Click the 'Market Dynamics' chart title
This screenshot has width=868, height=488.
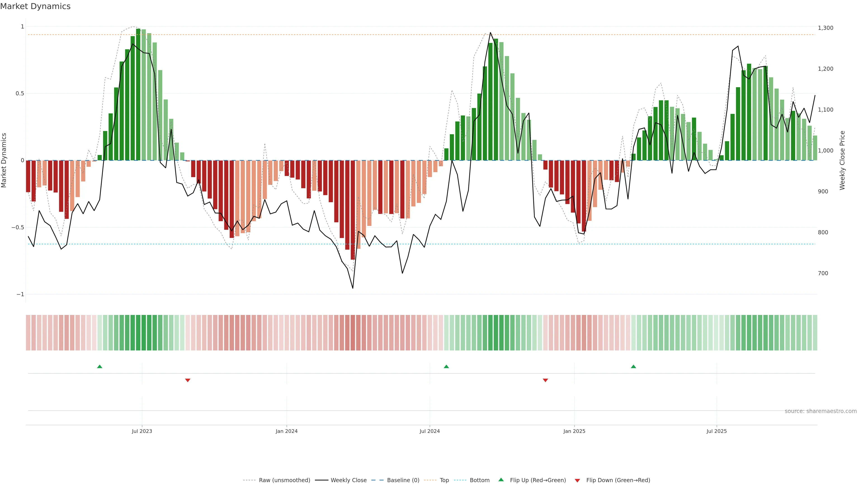[x=35, y=6]
